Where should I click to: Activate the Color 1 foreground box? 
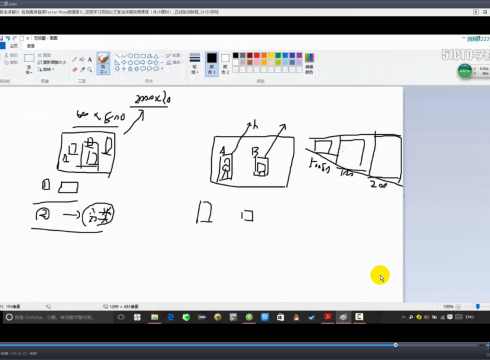tap(212, 63)
